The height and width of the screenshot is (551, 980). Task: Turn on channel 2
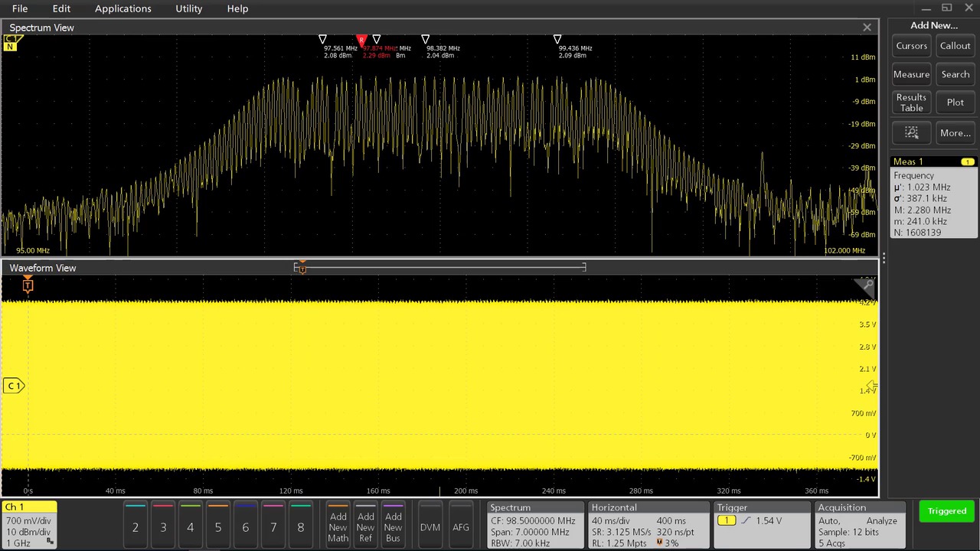[135, 527]
